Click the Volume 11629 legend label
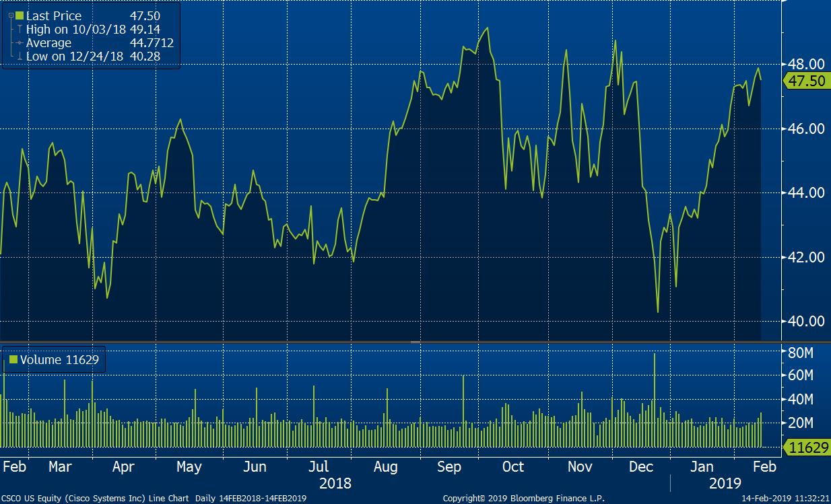 59,359
